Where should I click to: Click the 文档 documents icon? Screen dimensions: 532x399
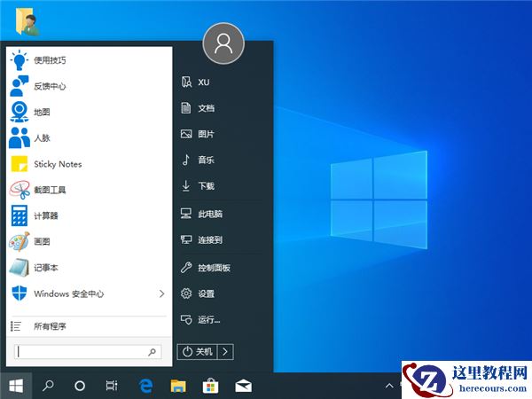(x=186, y=108)
